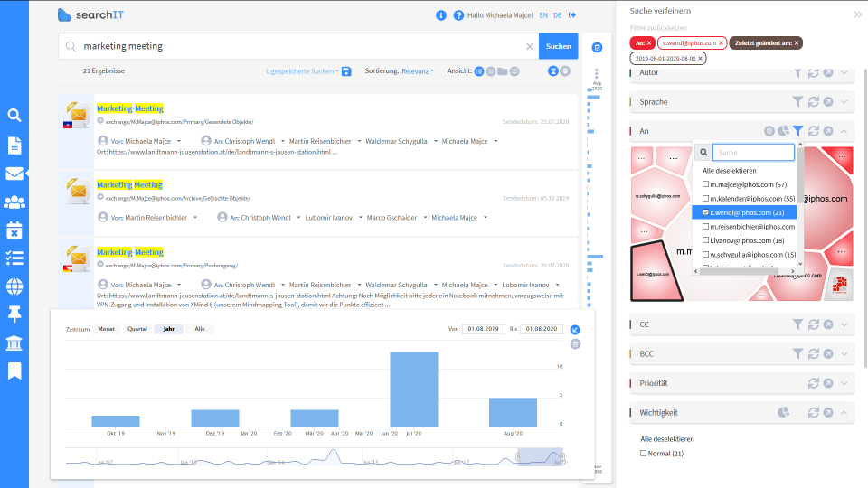
Task: Click Alle deselektieren under Wichtigkeit
Action: tap(667, 439)
